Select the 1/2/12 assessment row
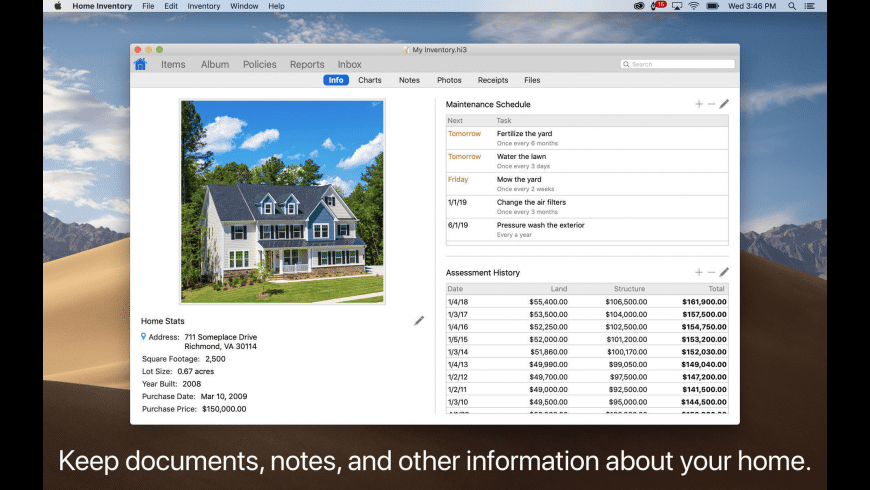This screenshot has height=490, width=870. coord(587,377)
